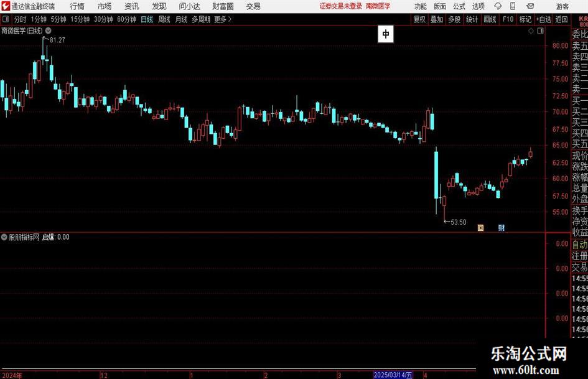Click the 55.00 price axis label

(x=560, y=212)
